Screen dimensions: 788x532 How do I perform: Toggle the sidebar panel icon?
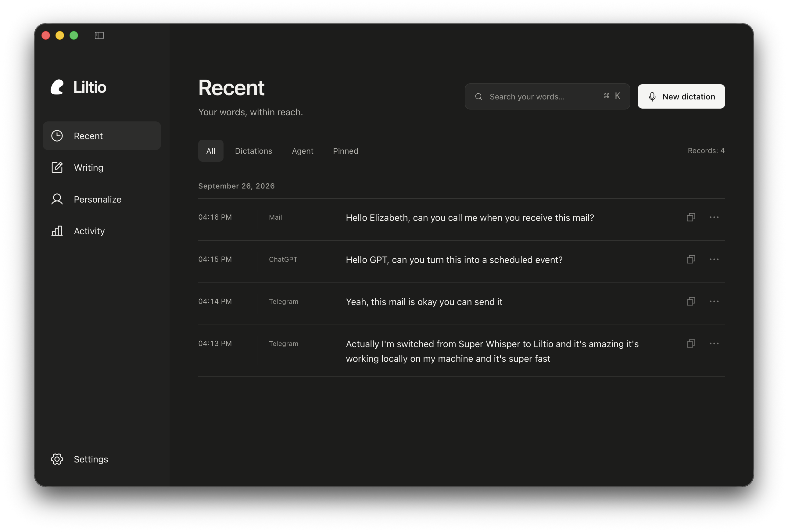99,35
